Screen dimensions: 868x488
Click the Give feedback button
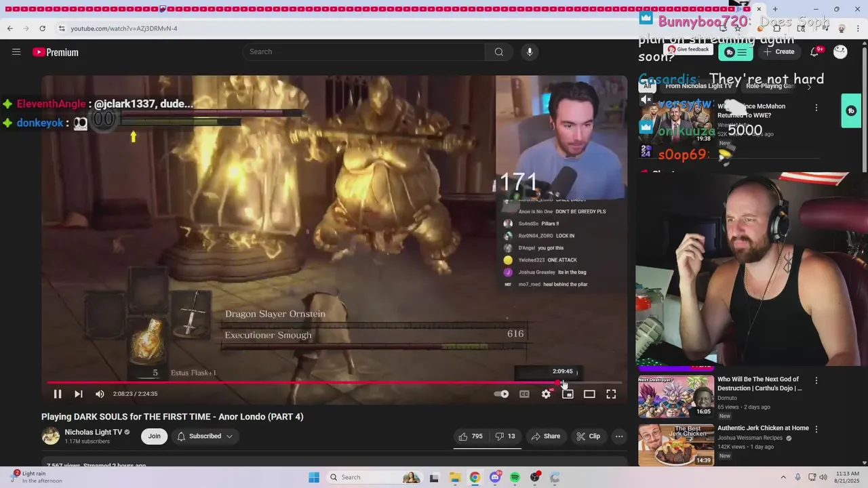(688, 49)
